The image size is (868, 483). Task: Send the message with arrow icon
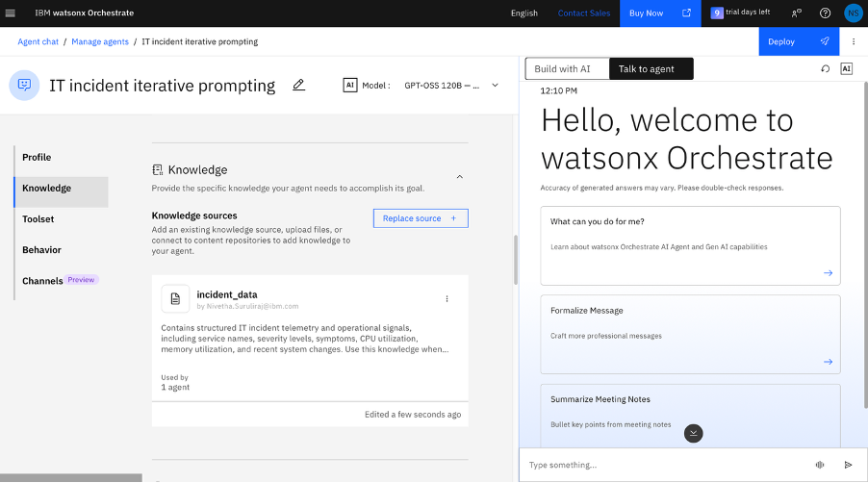tap(848, 465)
